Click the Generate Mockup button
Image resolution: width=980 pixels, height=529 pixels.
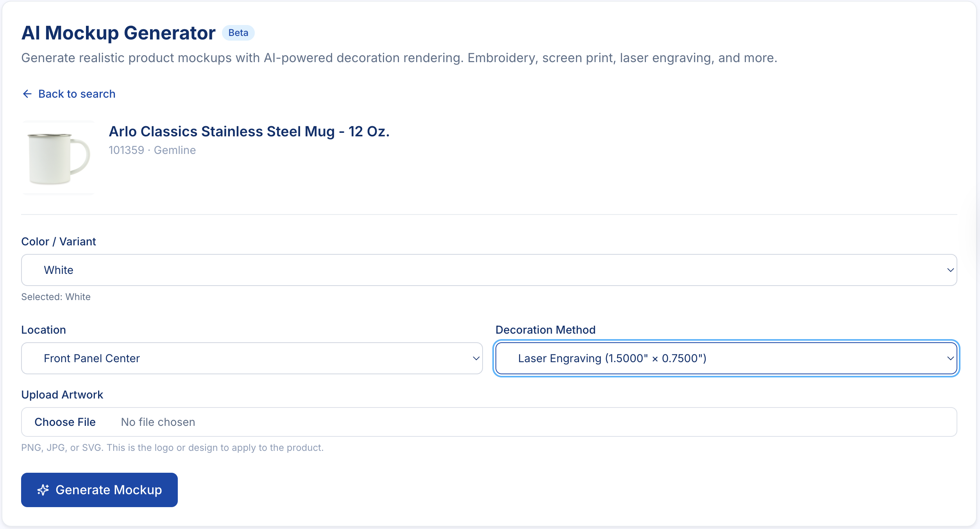click(x=99, y=490)
